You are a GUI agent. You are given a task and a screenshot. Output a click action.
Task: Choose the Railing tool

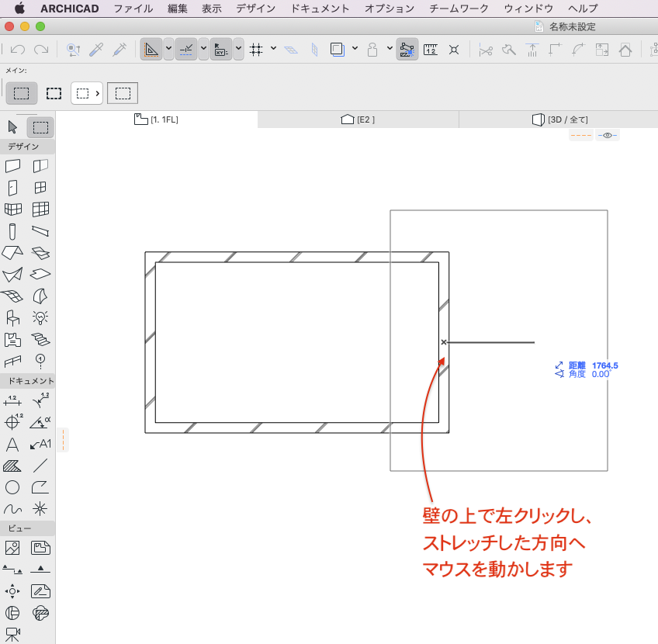[x=12, y=362]
